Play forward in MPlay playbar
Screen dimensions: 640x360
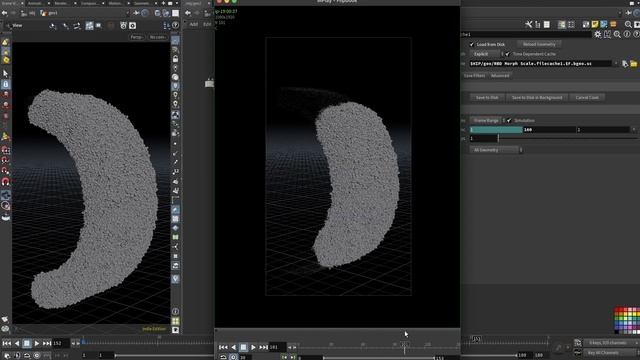[x=253, y=347]
